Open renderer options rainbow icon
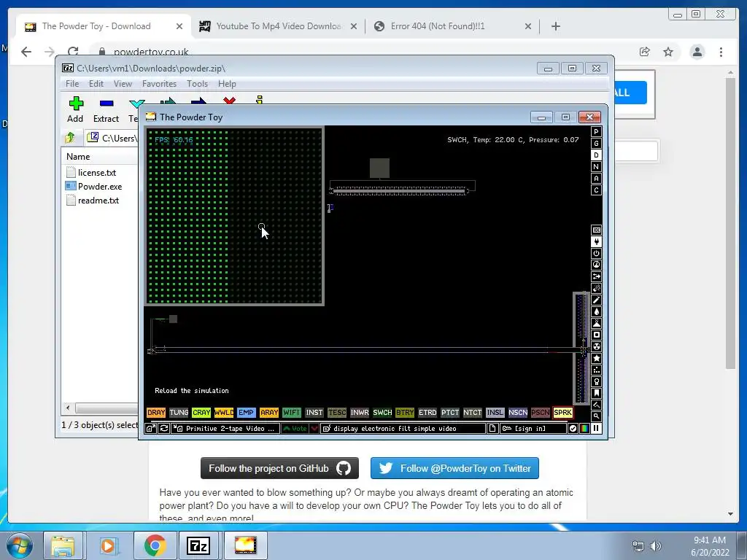Viewport: 747px width, 560px height. coord(584,429)
